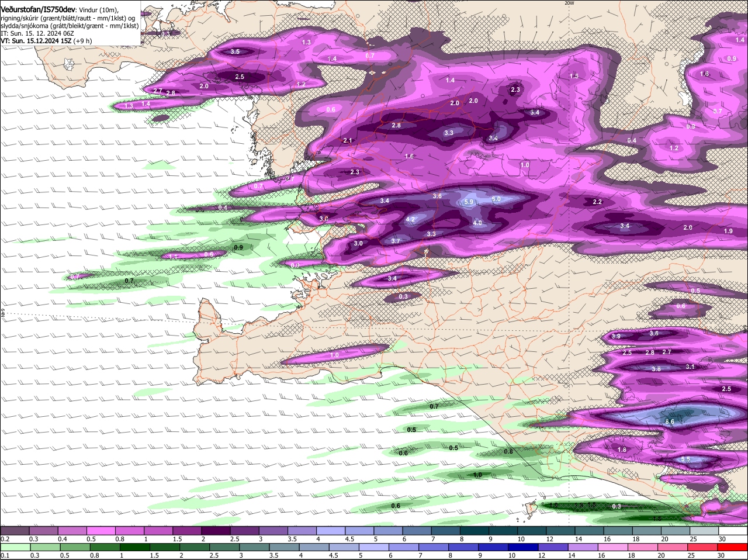Screen dimensions: 748x560
Task: Select the 8.6 precipitation maximum label
Action: (x=670, y=421)
